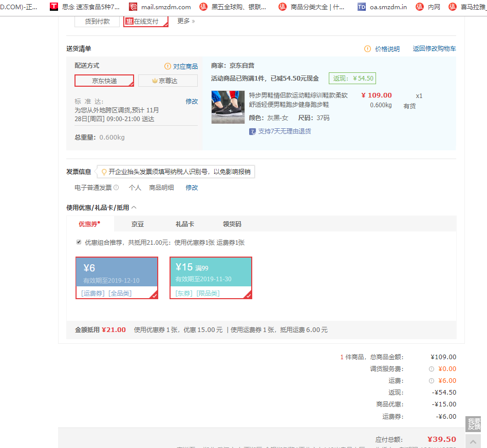Screen dimensions: 487x448
Task: Open the 思念 速冻食品 bookmark icon
Action: 54,7
